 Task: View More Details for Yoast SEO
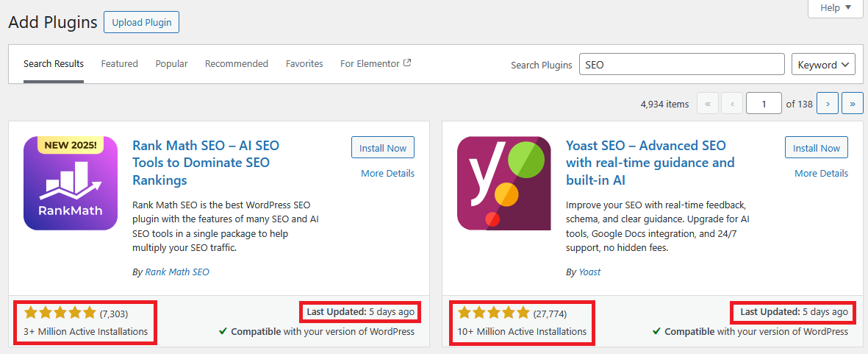coord(821,174)
